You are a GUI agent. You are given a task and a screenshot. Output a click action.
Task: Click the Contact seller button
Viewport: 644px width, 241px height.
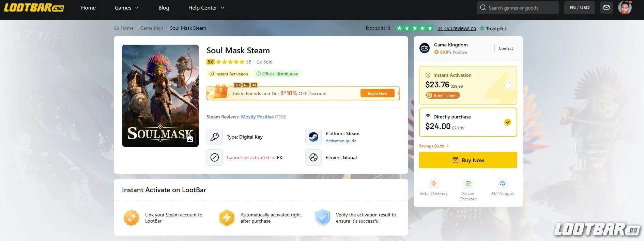506,48
